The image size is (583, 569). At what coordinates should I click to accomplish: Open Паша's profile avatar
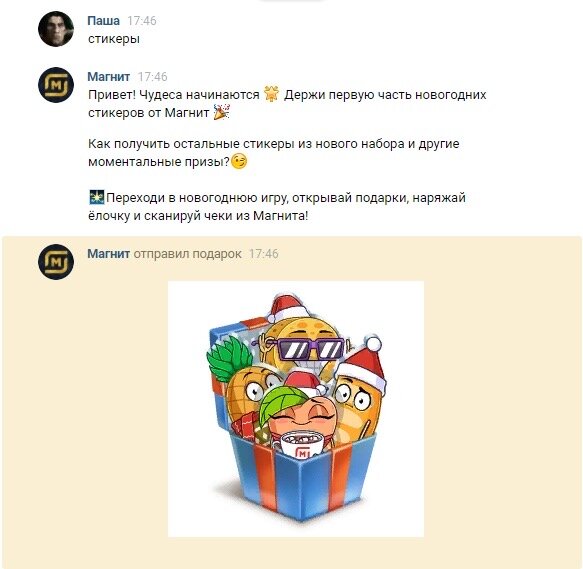click(56, 29)
